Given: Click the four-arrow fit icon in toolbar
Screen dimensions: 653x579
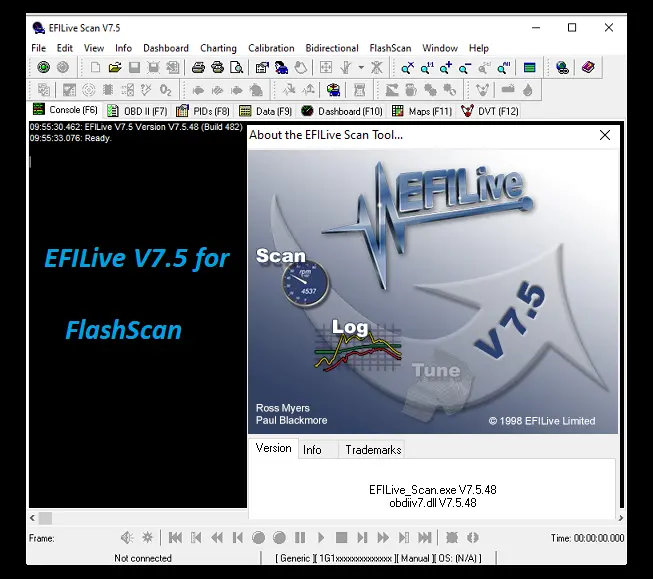Looking at the screenshot, I should 326,67.
